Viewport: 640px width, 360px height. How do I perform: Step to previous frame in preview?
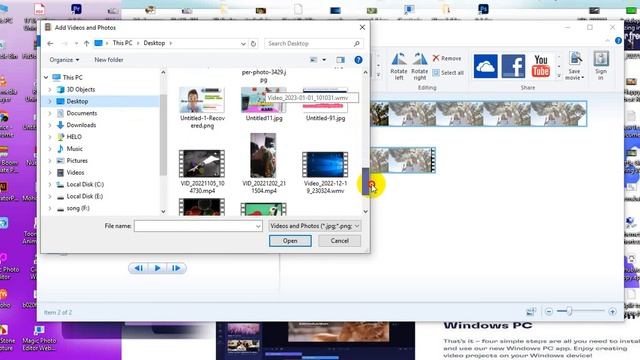coord(138,268)
